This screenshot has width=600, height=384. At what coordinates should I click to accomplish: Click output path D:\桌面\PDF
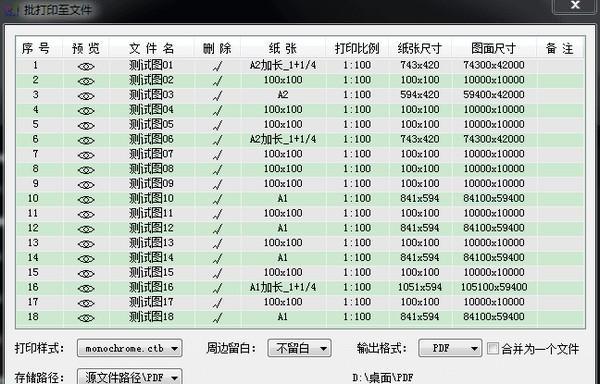(x=383, y=378)
